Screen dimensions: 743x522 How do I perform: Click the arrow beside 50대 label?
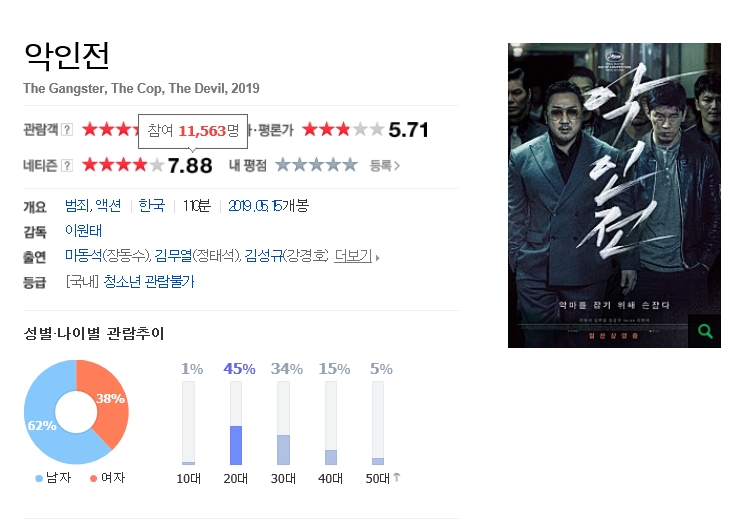tap(397, 477)
